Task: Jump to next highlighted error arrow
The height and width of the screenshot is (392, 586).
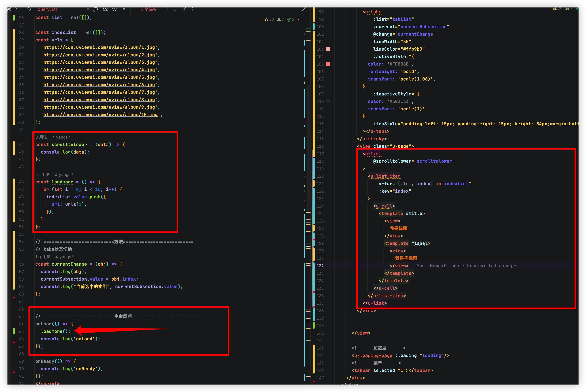Action: click(x=306, y=20)
